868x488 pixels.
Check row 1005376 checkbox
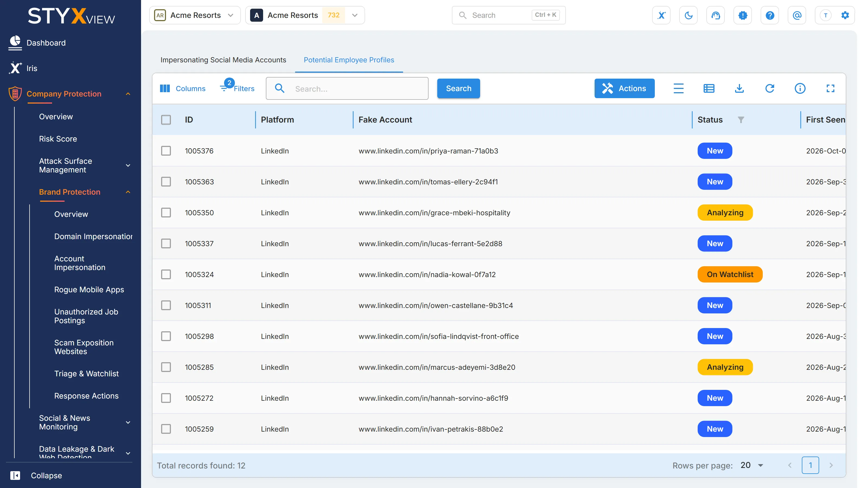pyautogui.click(x=166, y=150)
